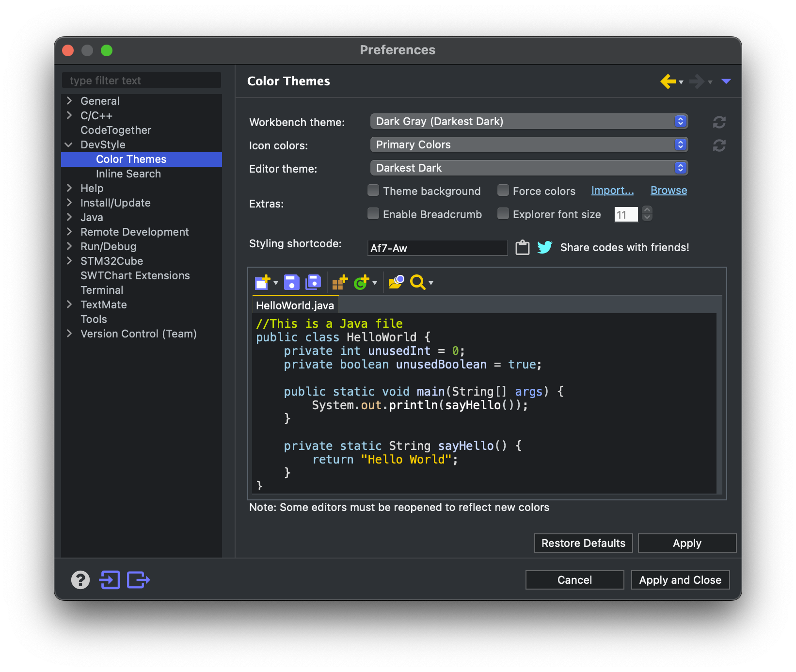Expand the Remote Development tree node
796x672 pixels.
pos(69,231)
